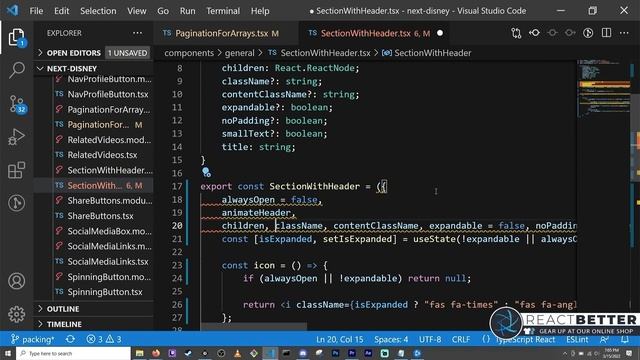This screenshot has height=360, width=640.
Task: Click the circular git history icon in editor toolbar
Action: [x=588, y=33]
